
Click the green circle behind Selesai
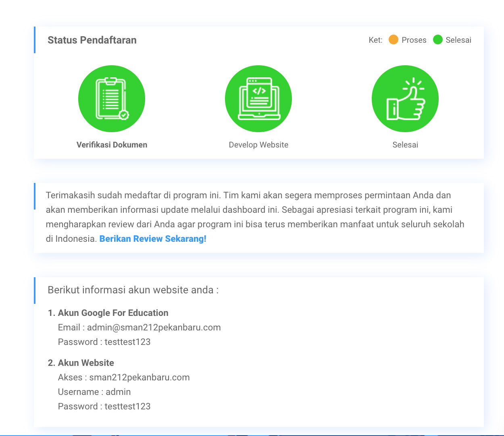pyautogui.click(x=405, y=99)
